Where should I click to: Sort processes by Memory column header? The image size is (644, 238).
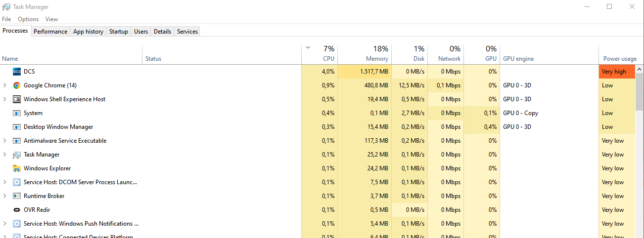(x=365, y=54)
